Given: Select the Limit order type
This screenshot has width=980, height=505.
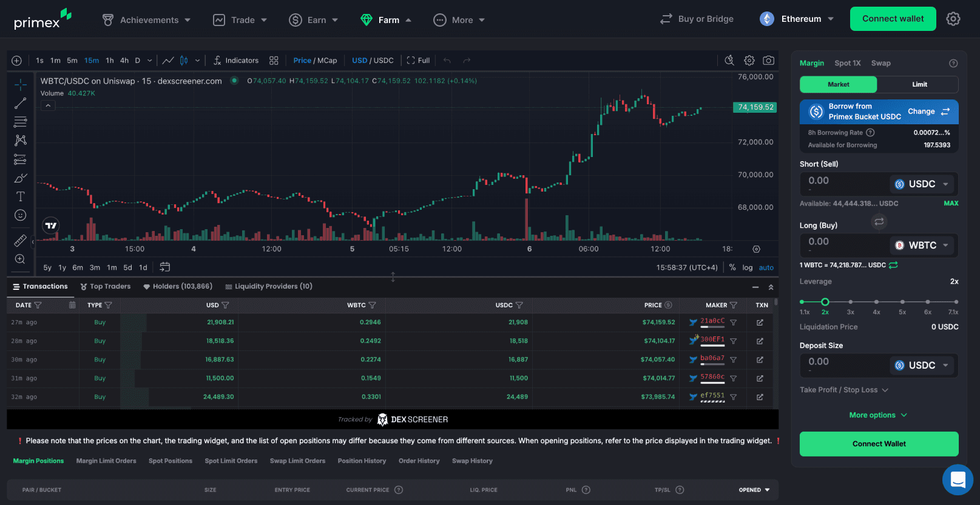Looking at the screenshot, I should click(x=919, y=84).
